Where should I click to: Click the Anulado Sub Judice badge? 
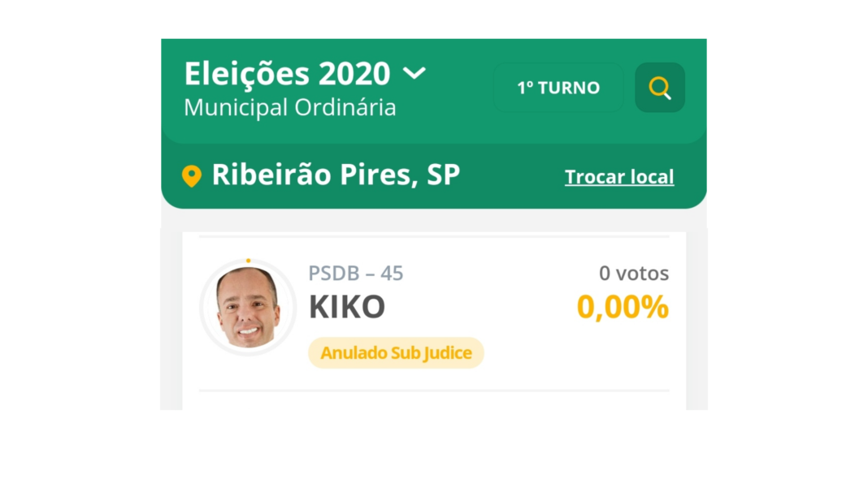coord(396,353)
